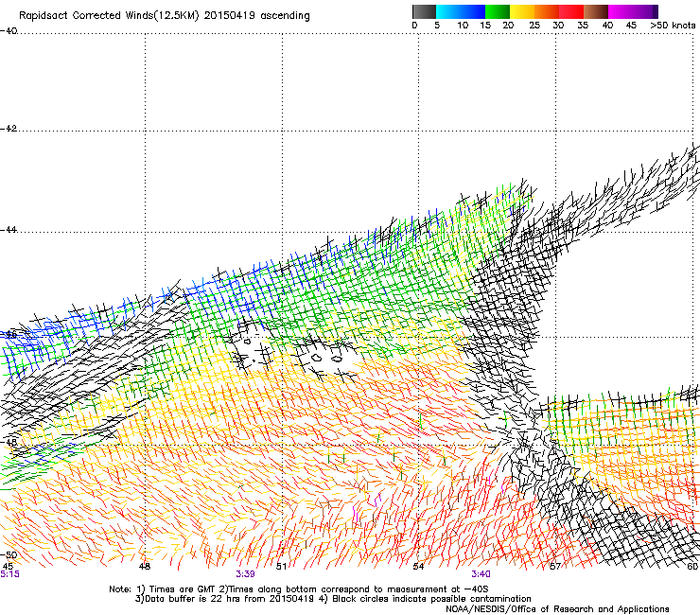Screen dimensions: 700x615
Task: Click the blue 5-15 knots legend band
Action: click(x=461, y=11)
